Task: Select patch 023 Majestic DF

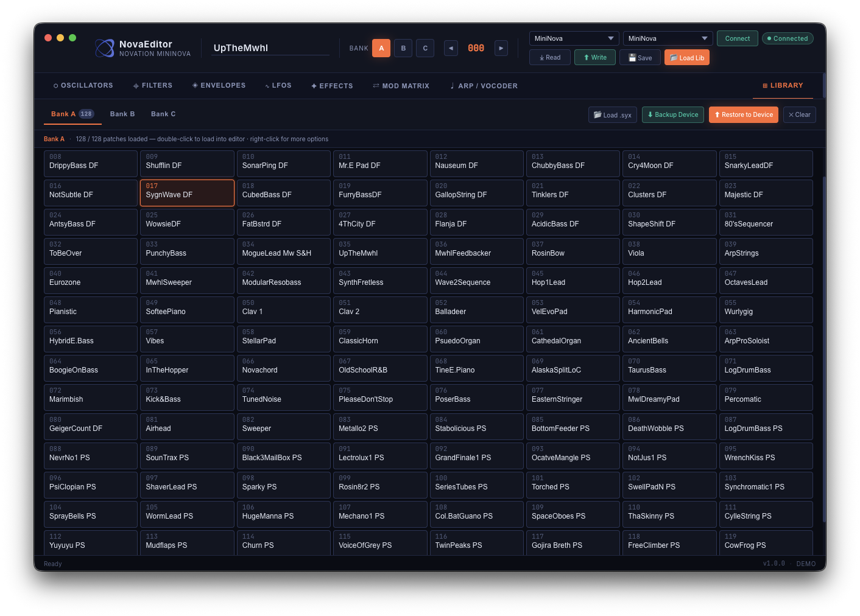Action: pyautogui.click(x=766, y=193)
